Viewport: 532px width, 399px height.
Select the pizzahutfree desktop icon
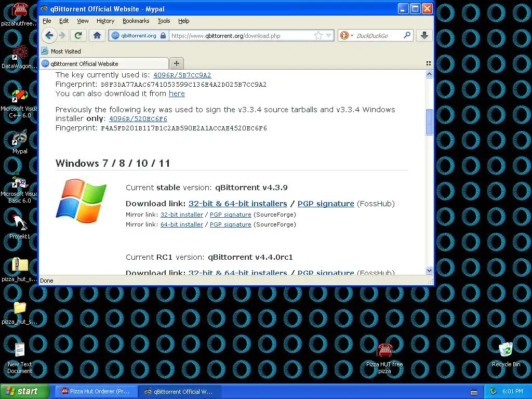[x=19, y=14]
